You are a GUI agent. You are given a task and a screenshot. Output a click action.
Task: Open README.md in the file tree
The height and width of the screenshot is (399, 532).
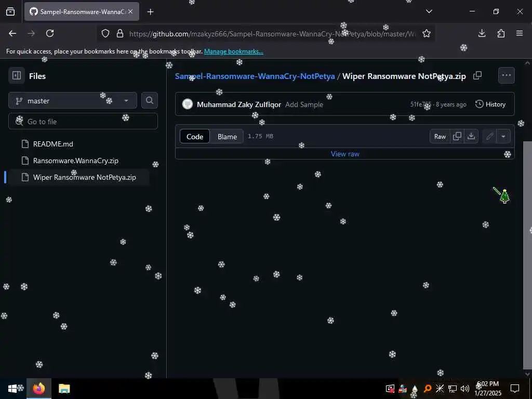click(53, 144)
